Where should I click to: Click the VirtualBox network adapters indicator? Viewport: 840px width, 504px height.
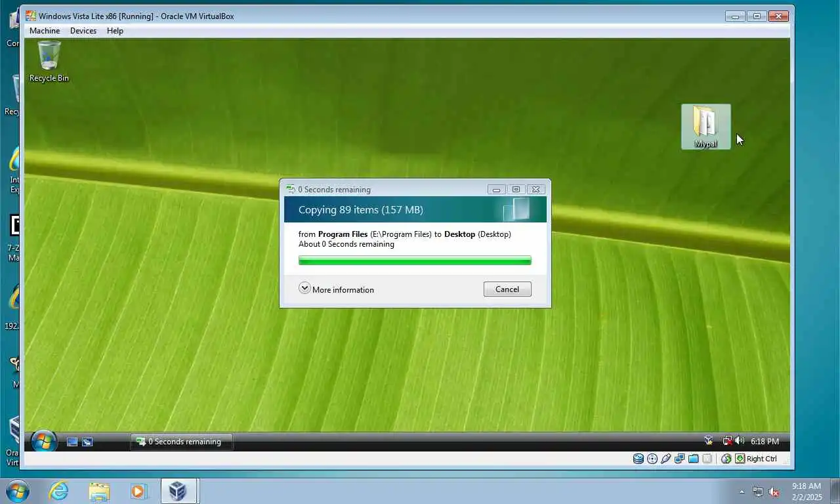[x=679, y=459]
